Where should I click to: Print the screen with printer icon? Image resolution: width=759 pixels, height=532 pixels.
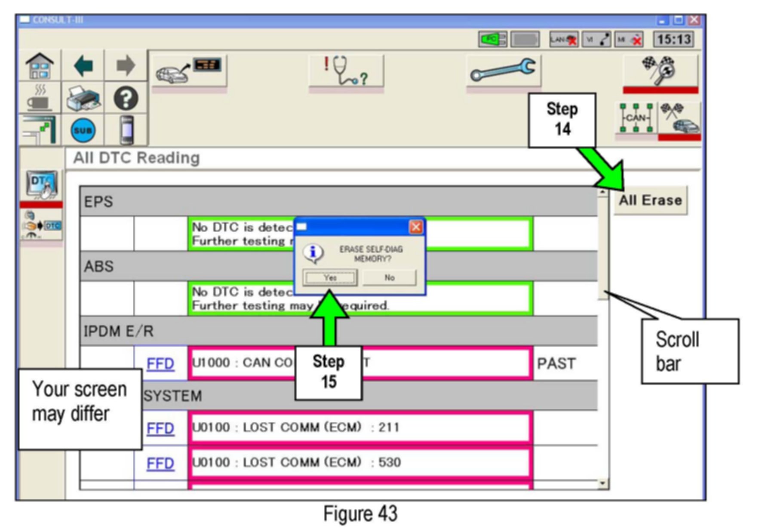[x=83, y=98]
